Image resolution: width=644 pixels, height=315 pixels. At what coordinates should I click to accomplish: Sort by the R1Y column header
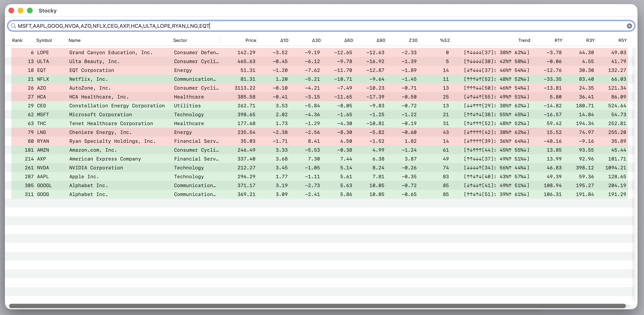click(558, 40)
